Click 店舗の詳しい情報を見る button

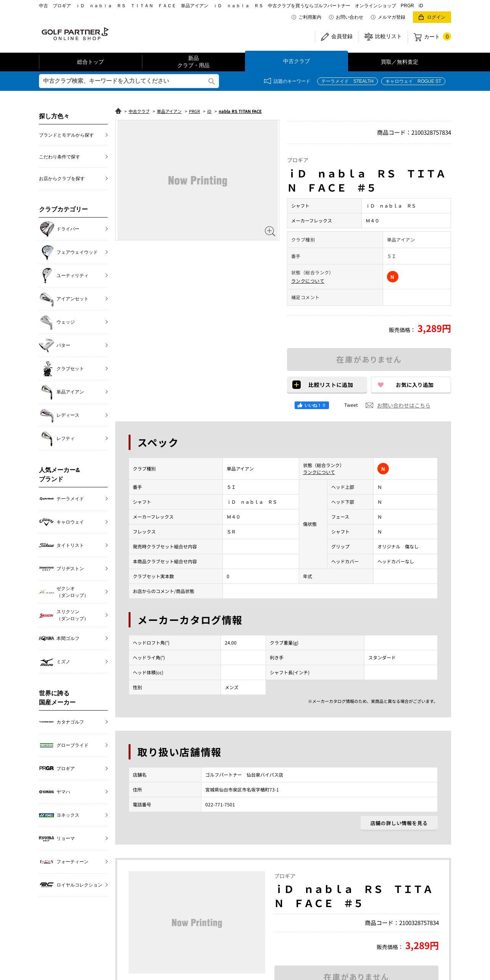tap(399, 823)
